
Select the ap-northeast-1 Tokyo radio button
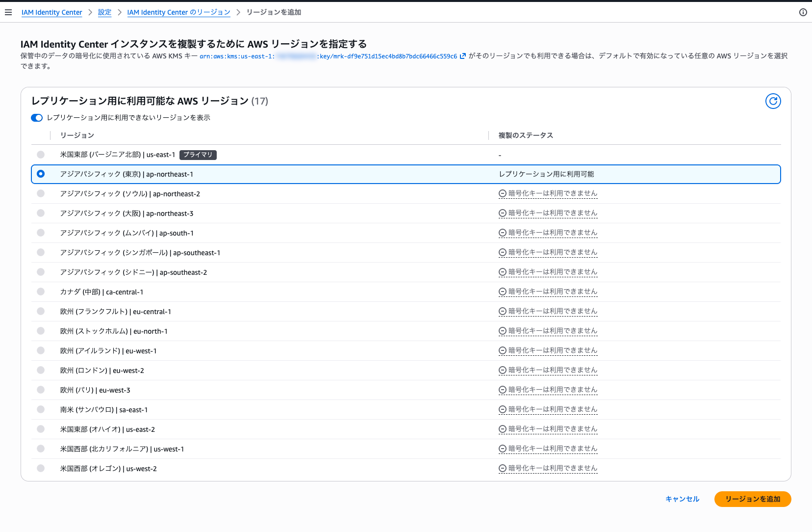41,174
